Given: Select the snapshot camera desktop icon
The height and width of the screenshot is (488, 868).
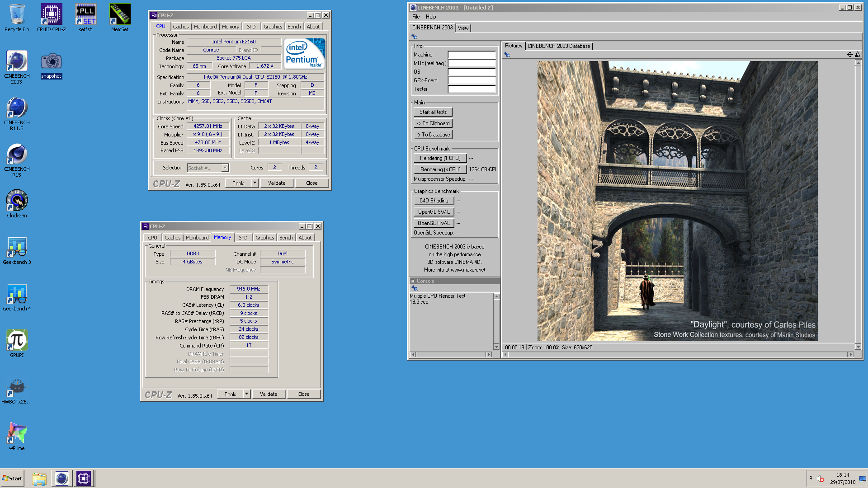Looking at the screenshot, I should tap(51, 66).
